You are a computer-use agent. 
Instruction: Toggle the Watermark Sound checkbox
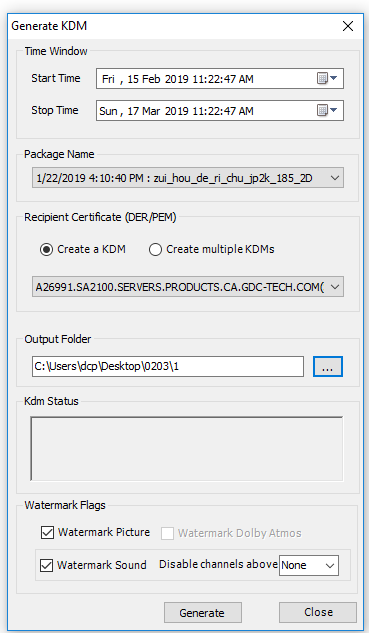pyautogui.click(x=46, y=565)
